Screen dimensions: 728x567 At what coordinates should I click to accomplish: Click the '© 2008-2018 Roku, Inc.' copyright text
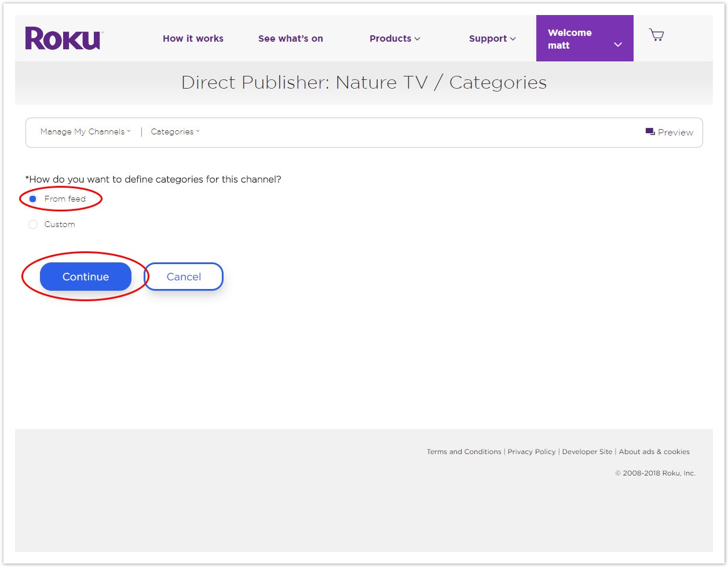click(x=655, y=473)
